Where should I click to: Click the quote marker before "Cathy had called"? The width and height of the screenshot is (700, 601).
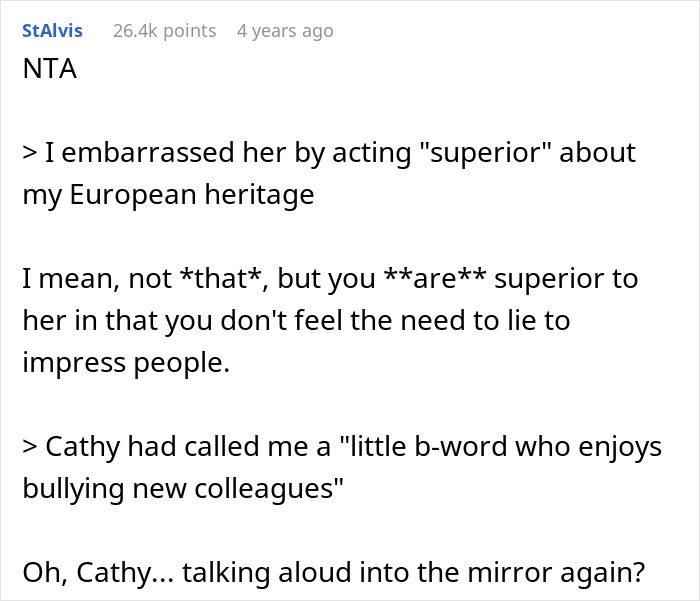pos(29,446)
